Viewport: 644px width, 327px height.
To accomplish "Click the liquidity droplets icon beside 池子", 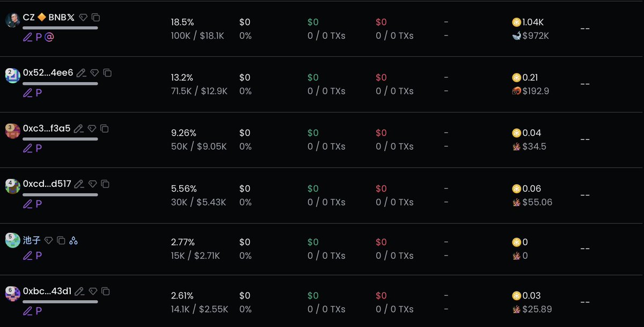I will coord(74,240).
